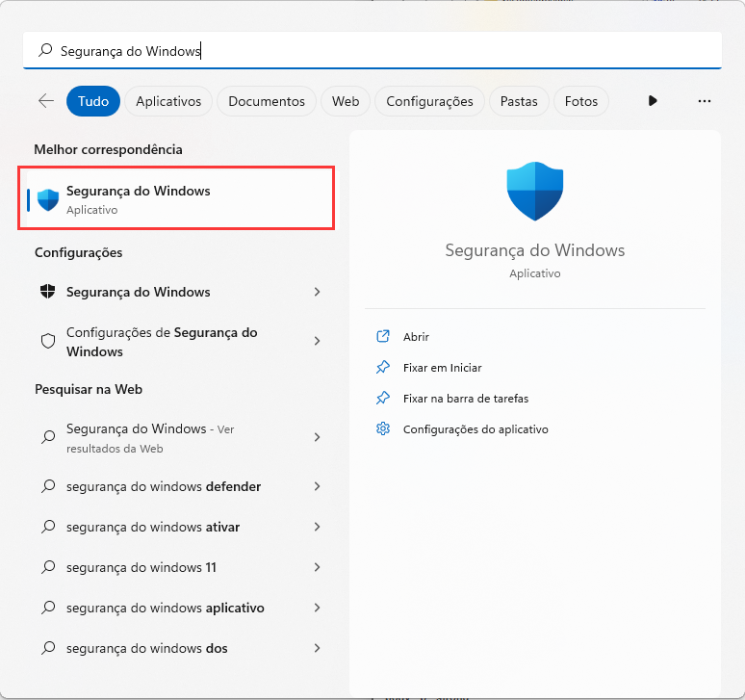Click the pin icon next to Fixar na barra de tarefas
This screenshot has height=700, width=745.
tap(383, 399)
